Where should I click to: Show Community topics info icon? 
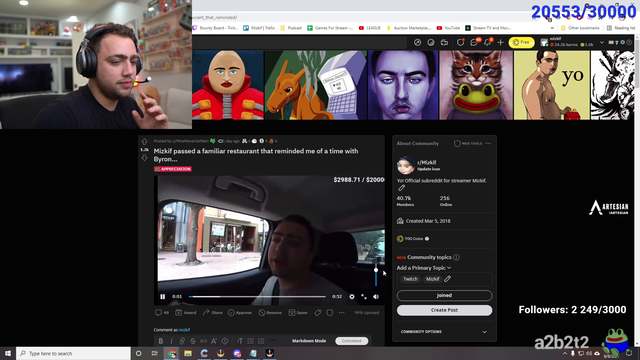click(x=456, y=257)
